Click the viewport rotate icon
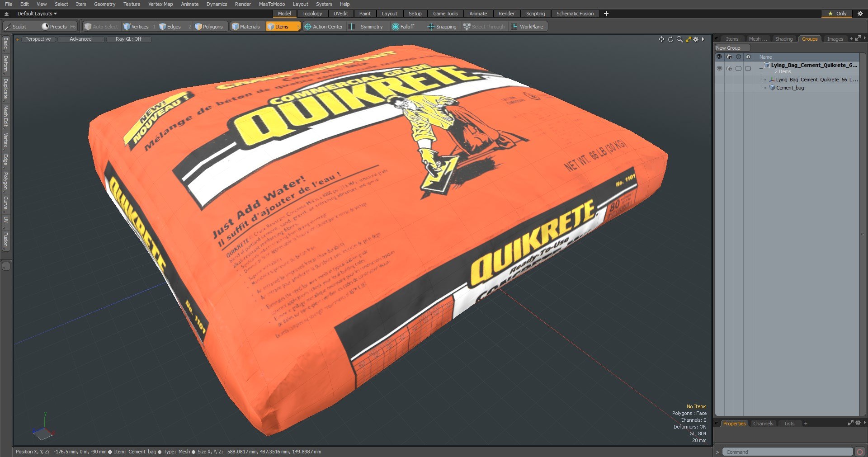Screen dimensions: 868x457 [x=670, y=39]
